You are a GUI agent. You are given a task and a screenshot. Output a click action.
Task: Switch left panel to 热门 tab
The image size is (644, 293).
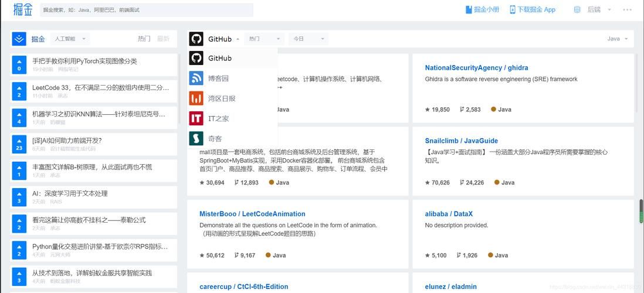coord(144,39)
